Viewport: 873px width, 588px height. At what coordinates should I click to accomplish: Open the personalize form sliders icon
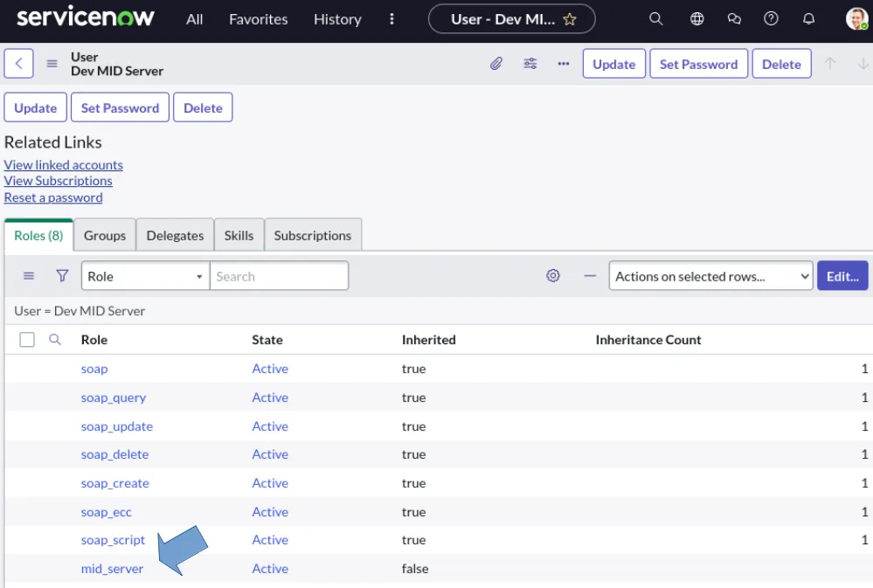[x=530, y=64]
